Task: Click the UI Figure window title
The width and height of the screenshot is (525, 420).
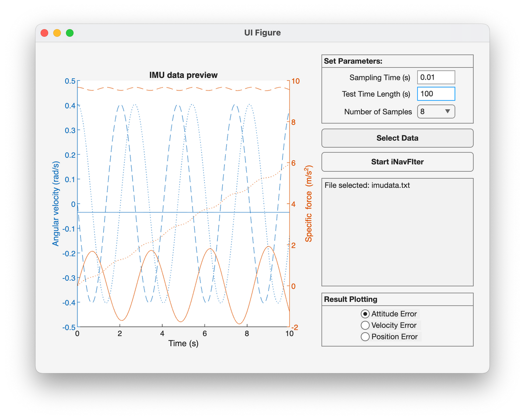Action: pos(262,33)
